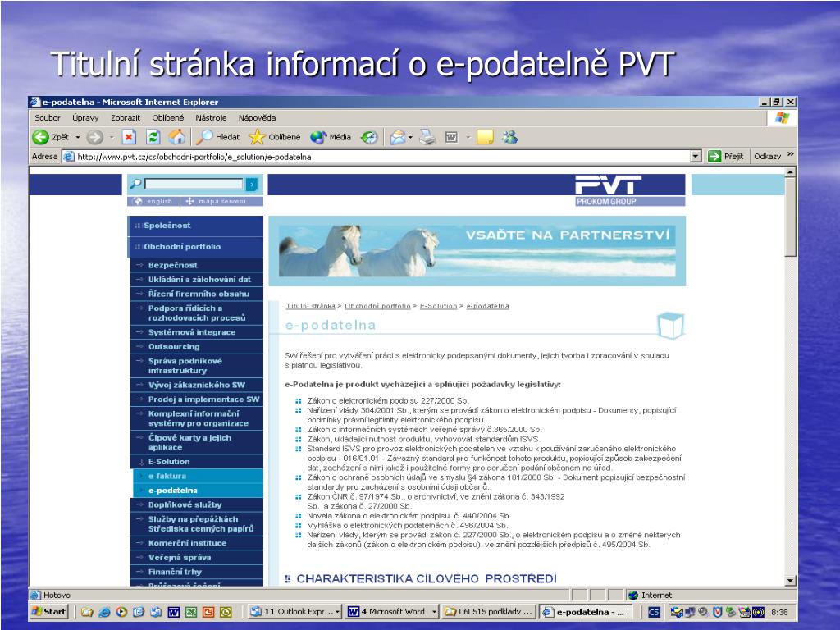Expand Odkazy links chevron
The height and width of the screenshot is (630, 840).
pyautogui.click(x=790, y=155)
